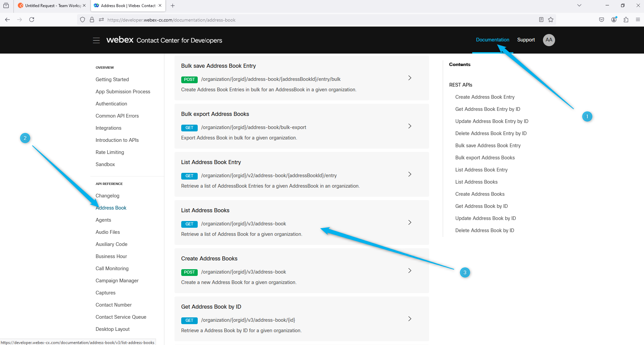Image resolution: width=644 pixels, height=345 pixels.
Task: Open Captures reference
Action: (105, 293)
